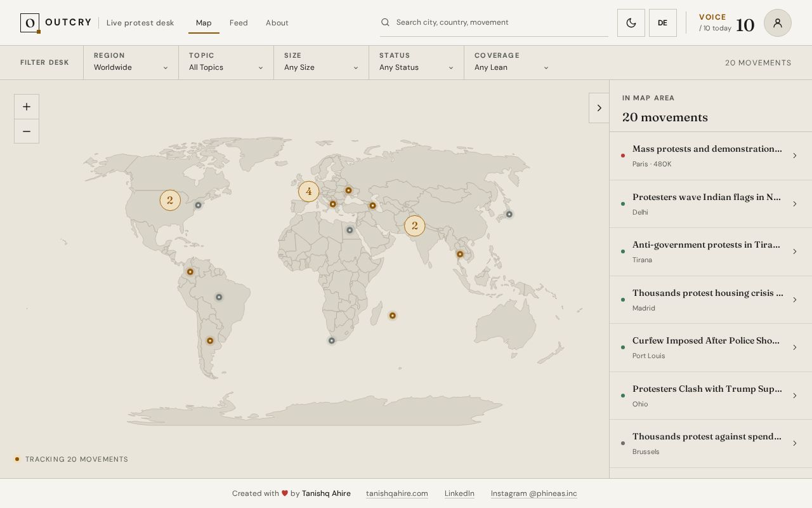Open the Paris mass protests entry
This screenshot has width=812, height=508.
tap(710, 156)
